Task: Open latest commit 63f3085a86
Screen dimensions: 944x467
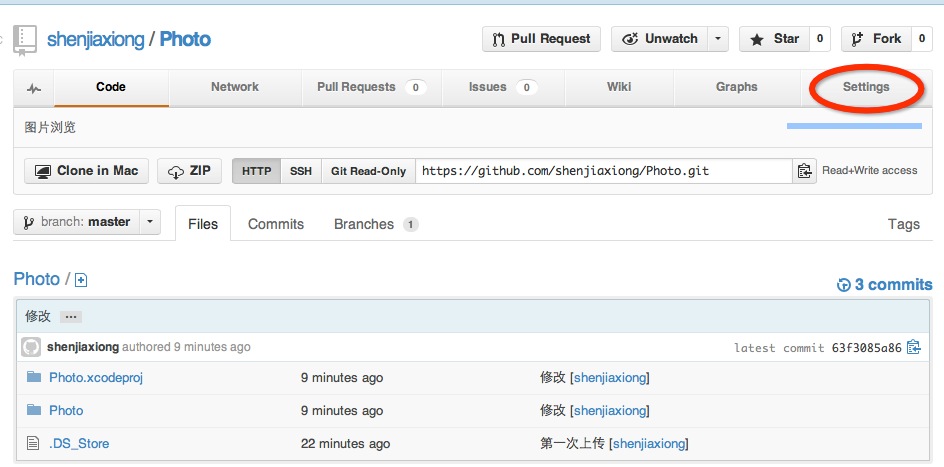Action: pos(866,348)
